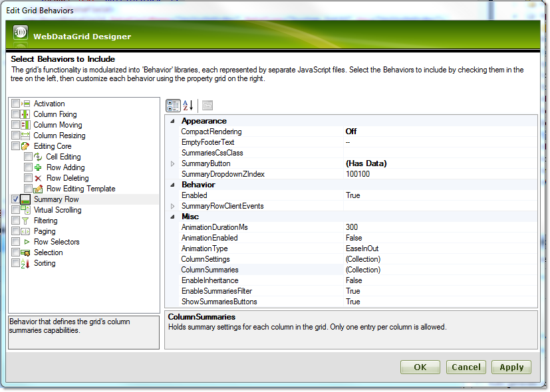Click the Row Deleting red X icon
Viewport: 550px width, 392px height.
tap(39, 178)
